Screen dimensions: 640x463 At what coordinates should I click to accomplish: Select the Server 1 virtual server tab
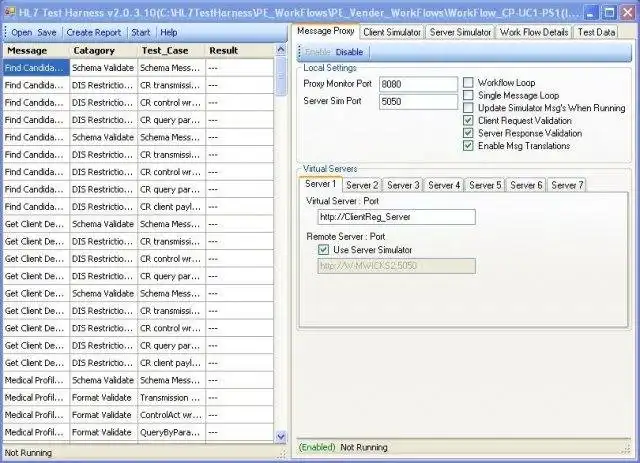(320, 184)
